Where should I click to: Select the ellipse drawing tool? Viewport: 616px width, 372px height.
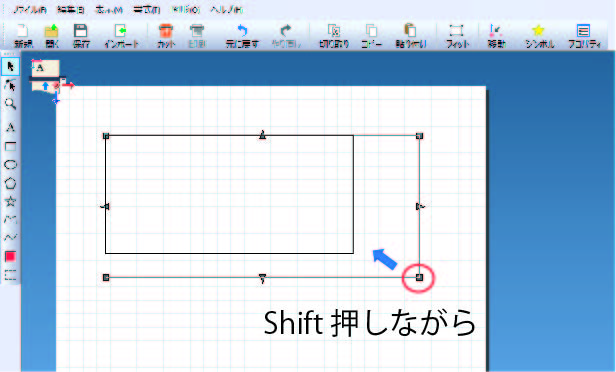[x=10, y=165]
